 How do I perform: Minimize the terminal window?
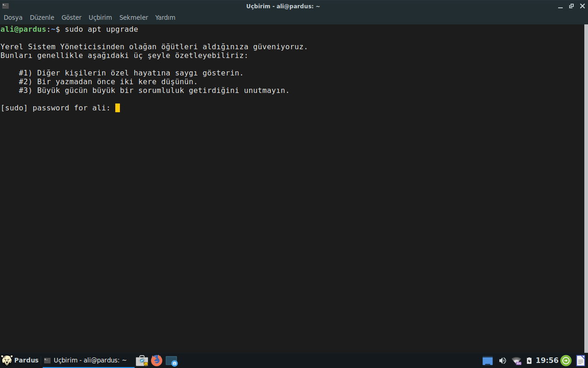click(561, 6)
